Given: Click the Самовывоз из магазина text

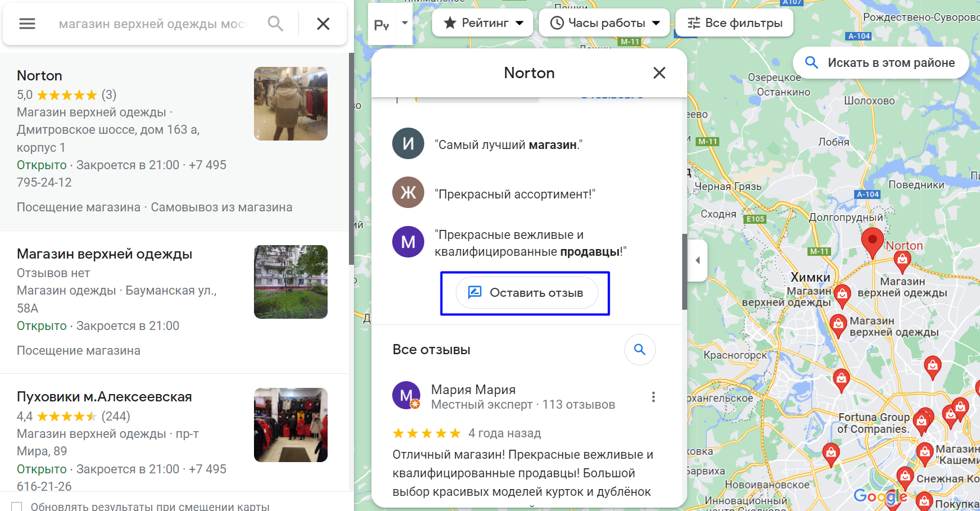Looking at the screenshot, I should 221,207.
